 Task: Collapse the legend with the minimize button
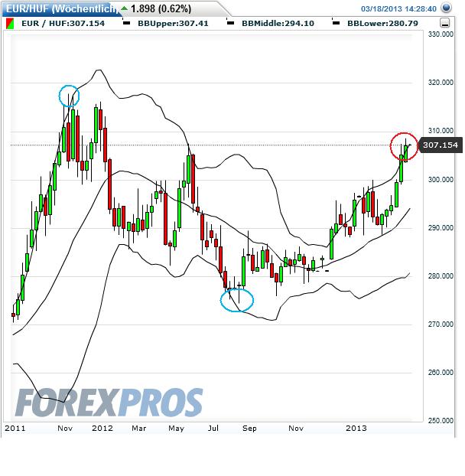[x=444, y=23]
